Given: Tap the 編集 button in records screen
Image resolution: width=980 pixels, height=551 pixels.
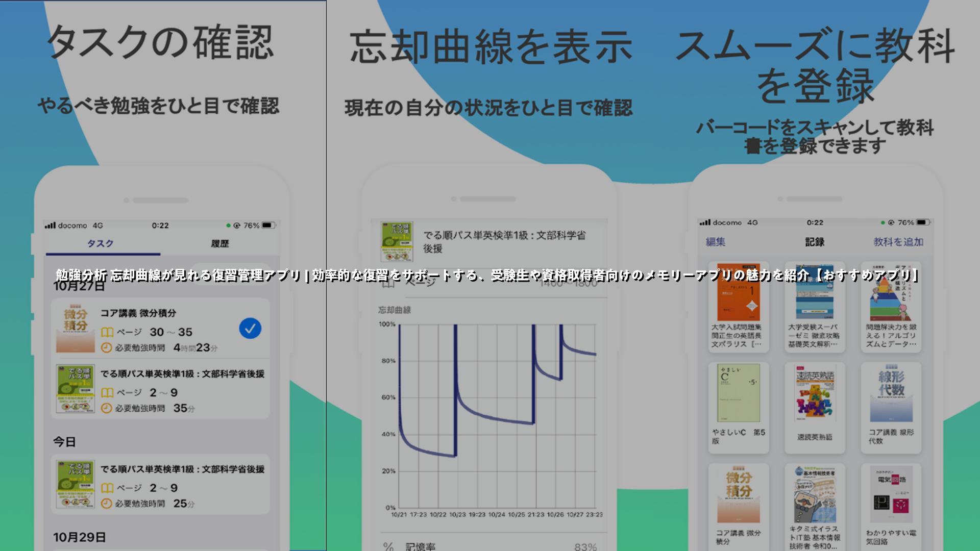Looking at the screenshot, I should click(715, 242).
